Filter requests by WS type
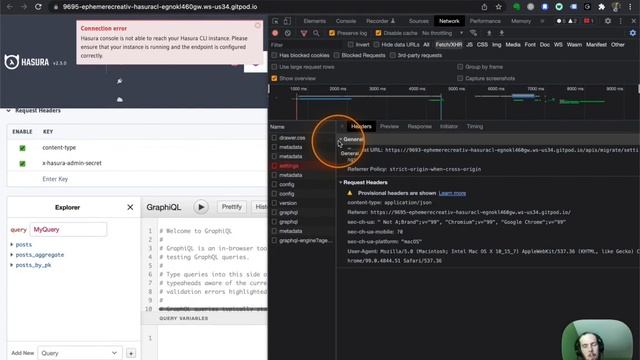Screen dimensions: 640x360 [558, 44]
